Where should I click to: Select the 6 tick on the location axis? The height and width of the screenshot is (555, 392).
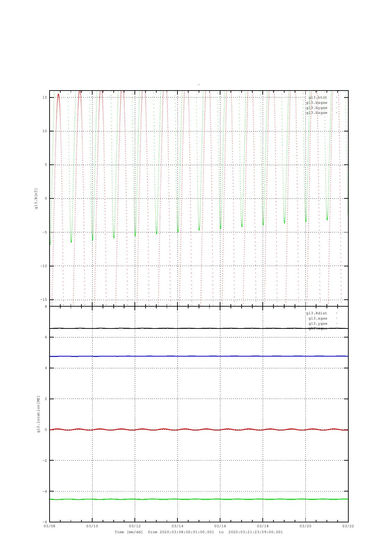(46, 337)
